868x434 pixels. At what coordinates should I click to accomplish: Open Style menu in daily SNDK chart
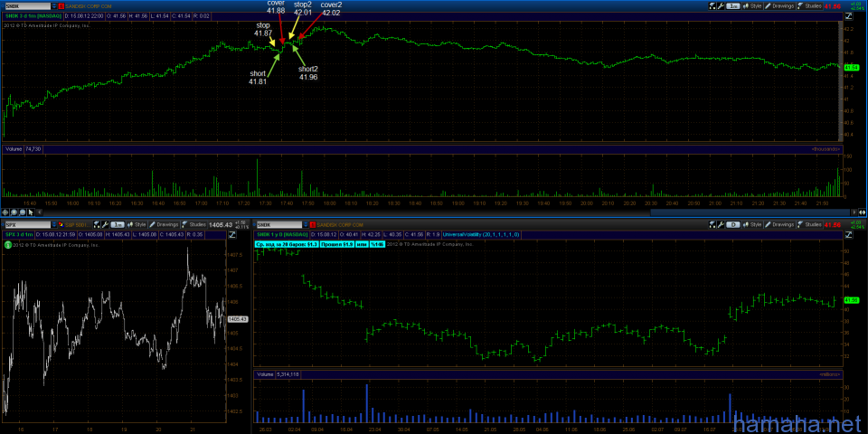coord(752,225)
